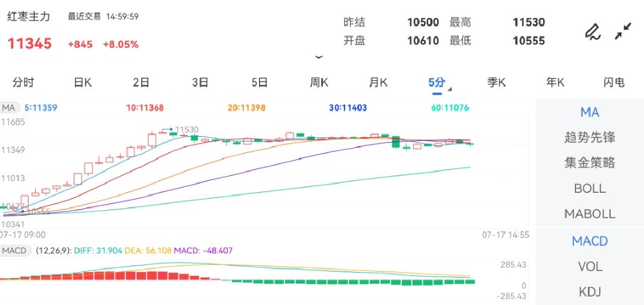
Task: Tap the MA 10:11368 value
Action: tap(144, 108)
